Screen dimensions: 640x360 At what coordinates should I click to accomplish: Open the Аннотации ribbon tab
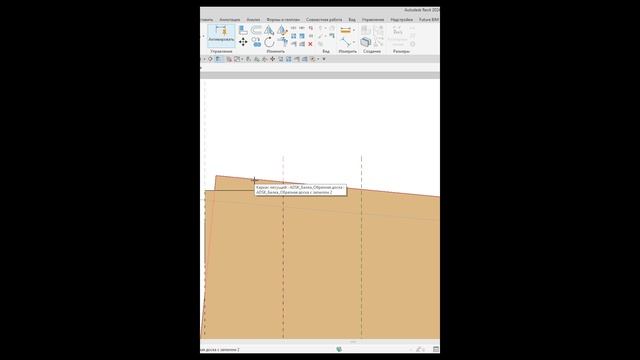click(x=230, y=20)
